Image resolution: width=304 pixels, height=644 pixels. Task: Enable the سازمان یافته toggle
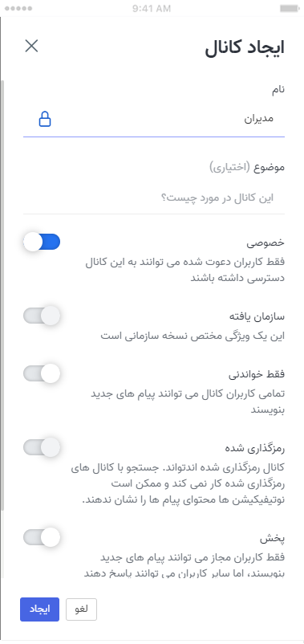pyautogui.click(x=42, y=316)
